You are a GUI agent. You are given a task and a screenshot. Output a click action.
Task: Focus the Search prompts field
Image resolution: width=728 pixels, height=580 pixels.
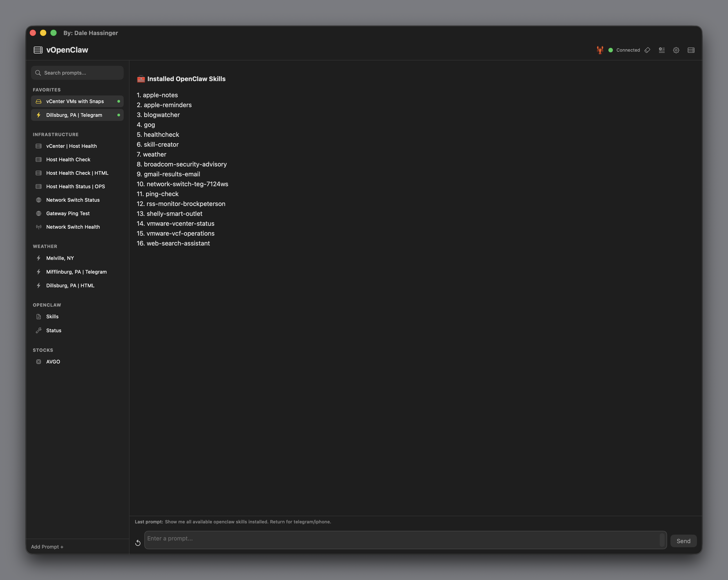point(81,73)
